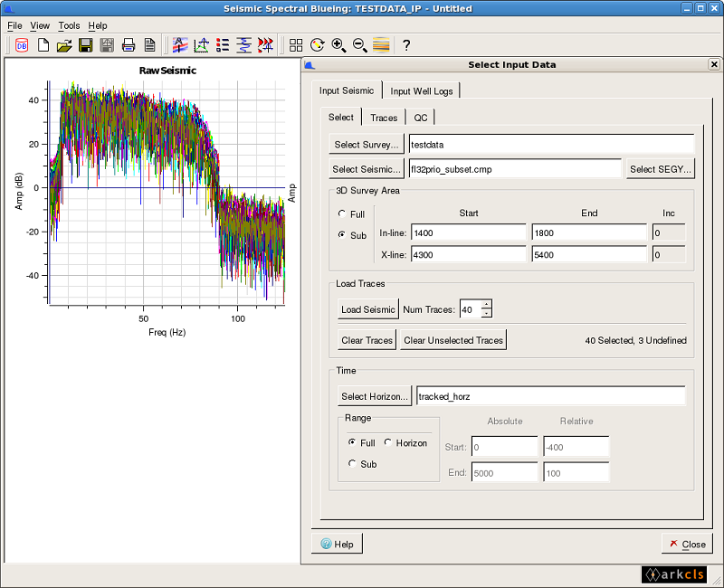The image size is (724, 588).
Task: Open a file with the folder icon
Action: (63, 45)
